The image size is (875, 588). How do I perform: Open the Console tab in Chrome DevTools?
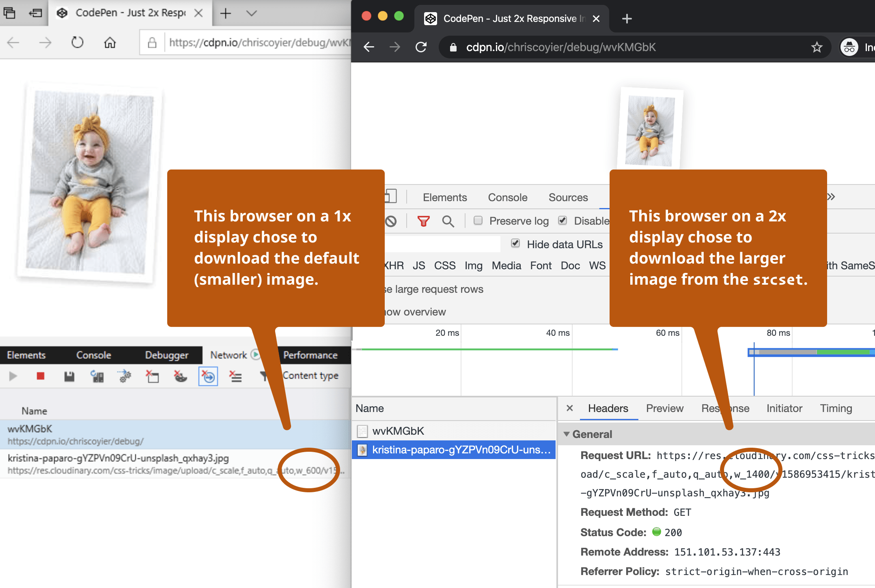pyautogui.click(x=507, y=197)
